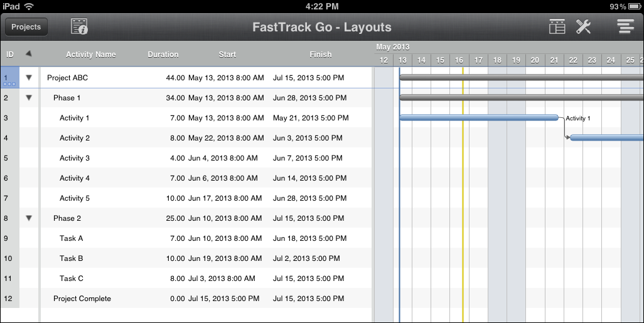Open the project info icon
The width and height of the screenshot is (644, 323).
(x=79, y=26)
